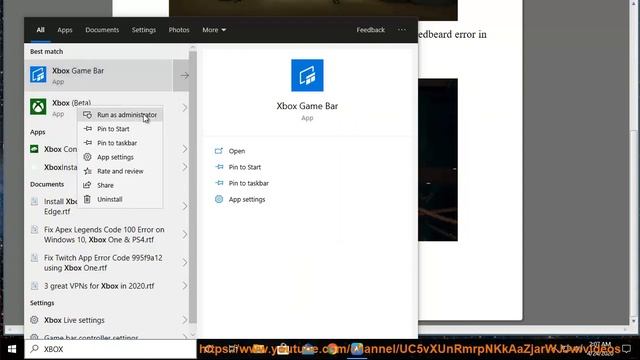Open the 'Install Xbox... Edge.rtf' document result

[60, 206]
